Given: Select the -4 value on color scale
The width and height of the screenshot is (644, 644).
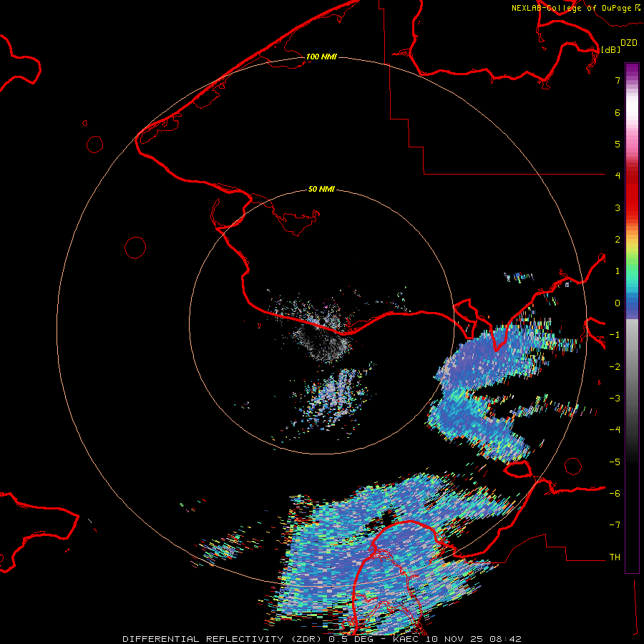Looking at the screenshot, I should (x=615, y=430).
